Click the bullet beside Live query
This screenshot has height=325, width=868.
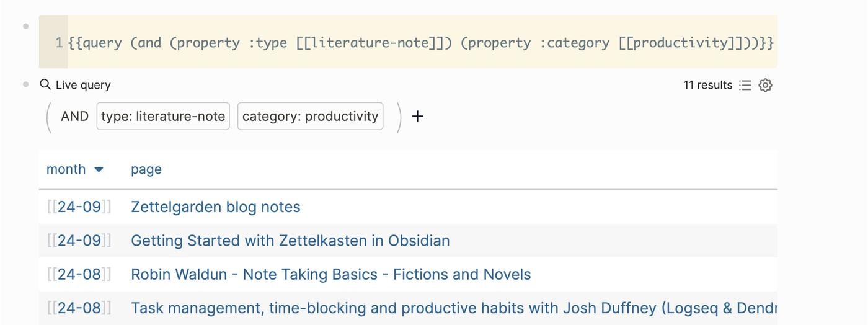26,84
